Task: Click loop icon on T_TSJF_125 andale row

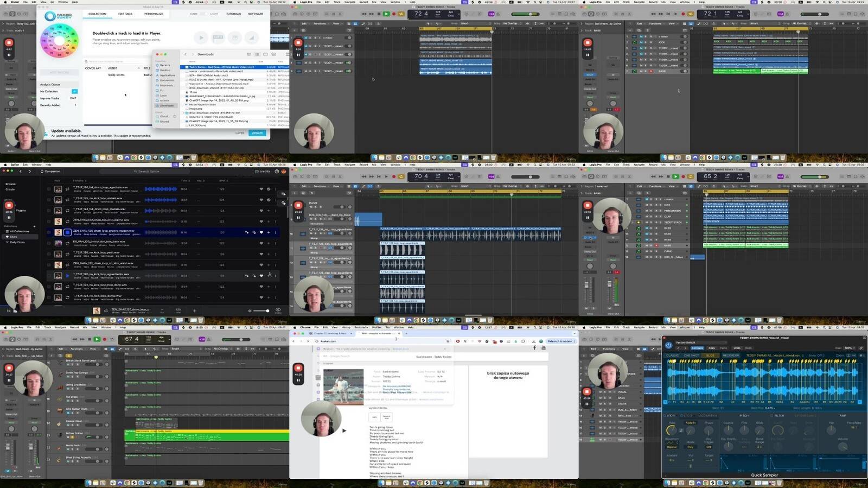Action: click(x=67, y=200)
